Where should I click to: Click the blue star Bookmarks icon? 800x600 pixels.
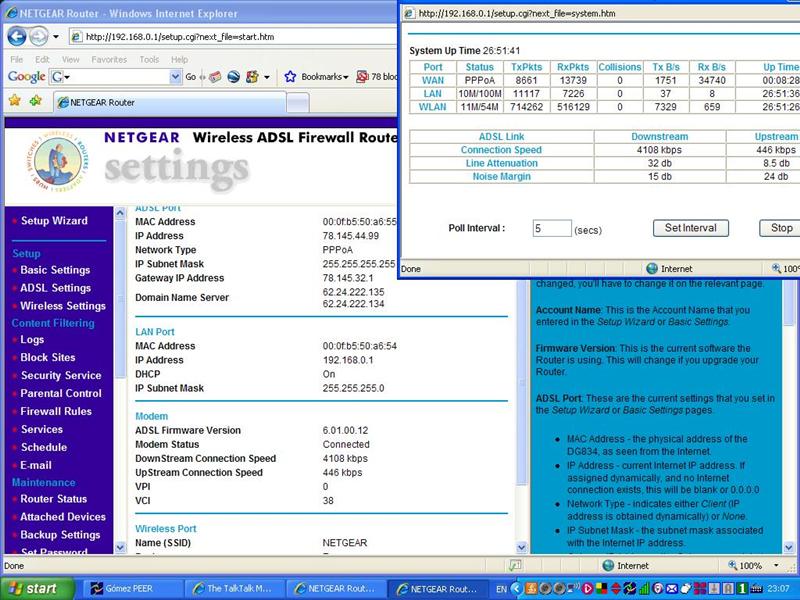click(x=290, y=77)
